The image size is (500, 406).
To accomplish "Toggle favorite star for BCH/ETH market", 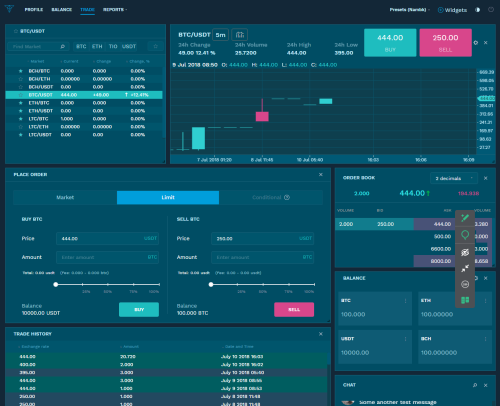I will [x=21, y=79].
